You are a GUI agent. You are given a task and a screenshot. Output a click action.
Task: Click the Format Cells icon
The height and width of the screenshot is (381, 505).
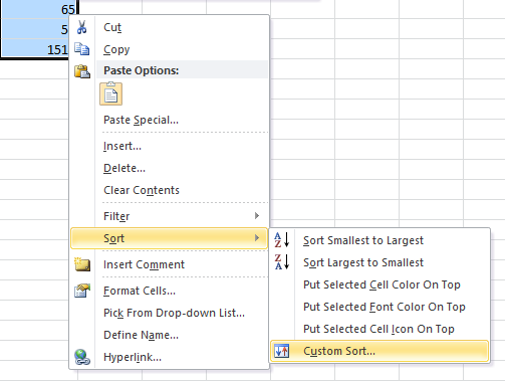coord(82,291)
